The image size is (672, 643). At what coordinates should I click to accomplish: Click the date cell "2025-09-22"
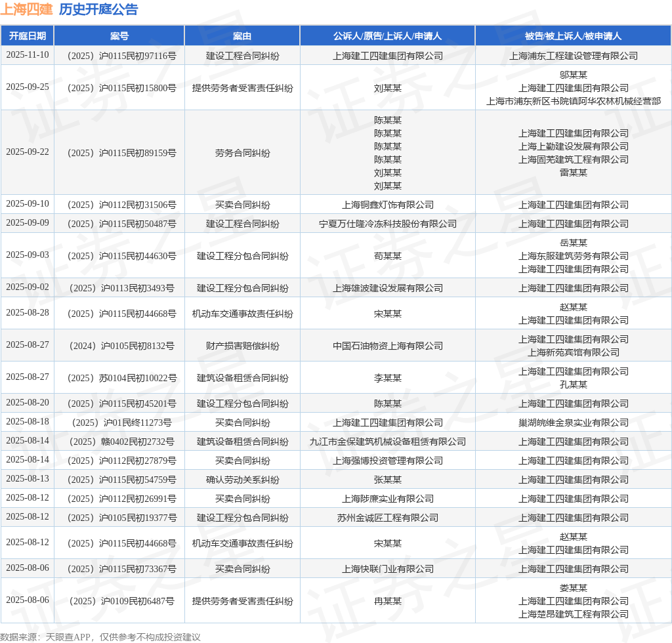[28, 152]
